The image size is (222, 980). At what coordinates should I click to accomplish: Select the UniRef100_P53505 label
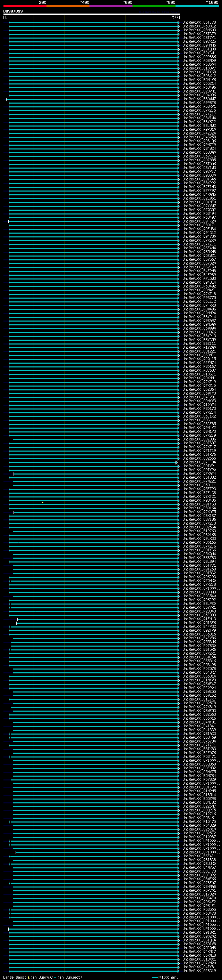pos(199,910)
